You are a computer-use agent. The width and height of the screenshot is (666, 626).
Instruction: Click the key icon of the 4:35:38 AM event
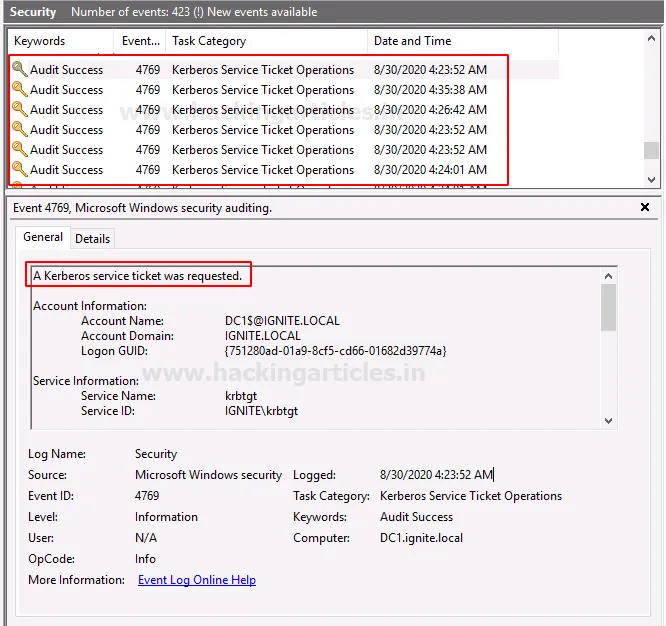click(20, 90)
